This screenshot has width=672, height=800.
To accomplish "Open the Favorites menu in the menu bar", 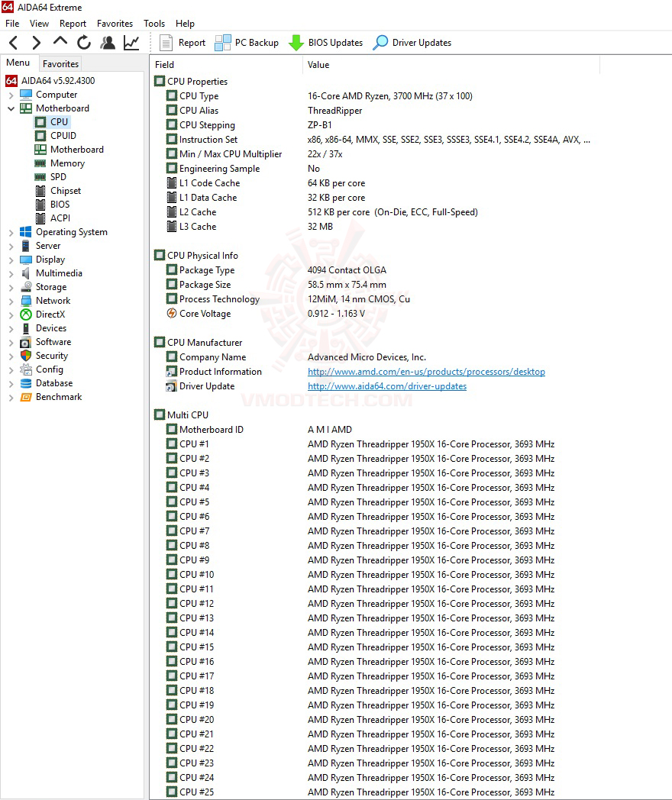I will pyautogui.click(x=115, y=24).
